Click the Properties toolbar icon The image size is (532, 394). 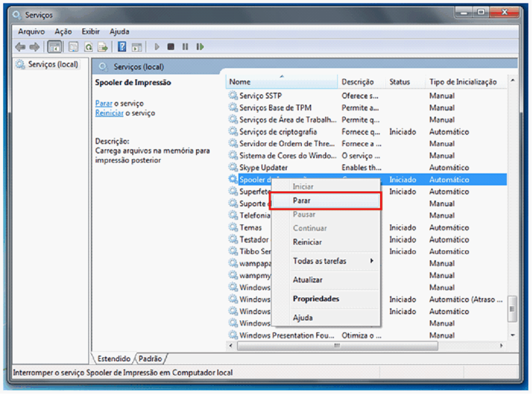(x=74, y=47)
